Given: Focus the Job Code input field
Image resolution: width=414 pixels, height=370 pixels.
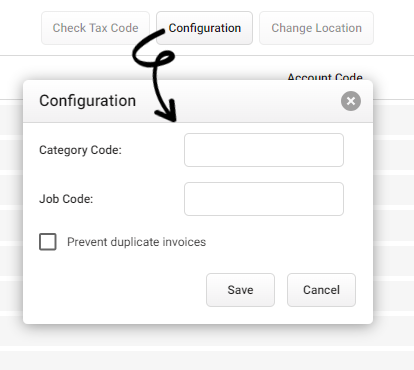Looking at the screenshot, I should 264,199.
